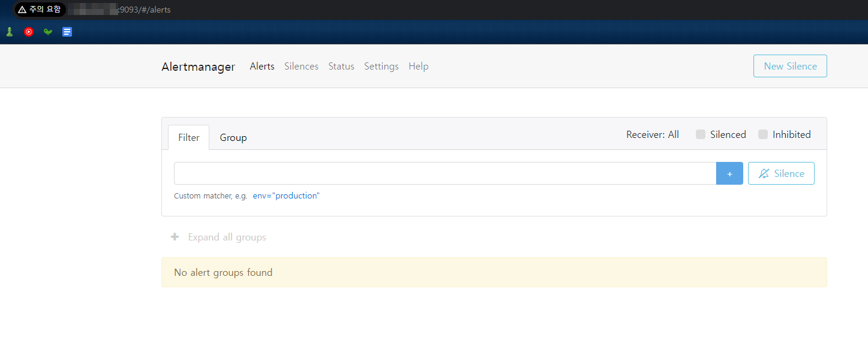Open the Receiver: All selector
This screenshot has height=349, width=868.
coord(653,134)
